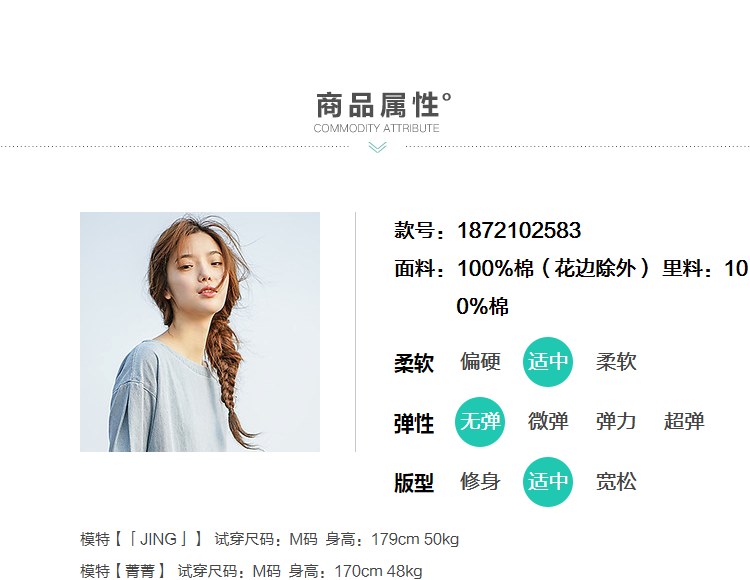Select the 柔软 softness option on the right
This screenshot has width=750, height=580.
tap(616, 361)
